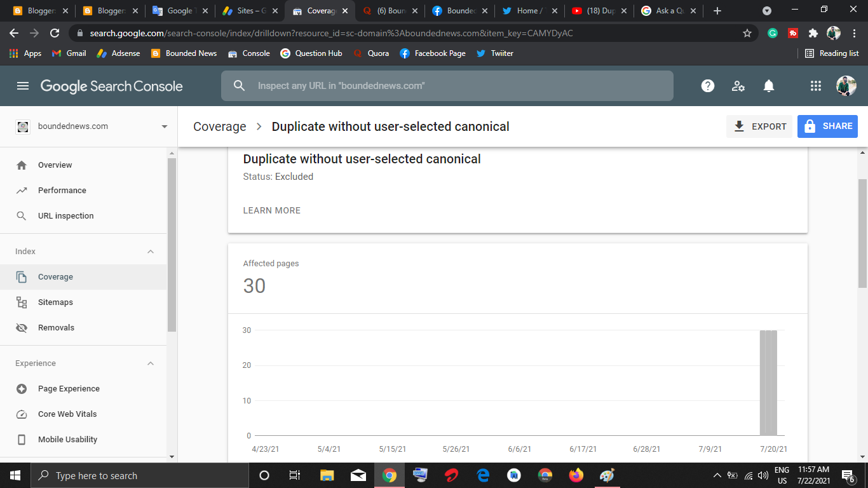This screenshot has width=868, height=488.
Task: Open the Coverage section in sidebar
Action: tap(56, 276)
